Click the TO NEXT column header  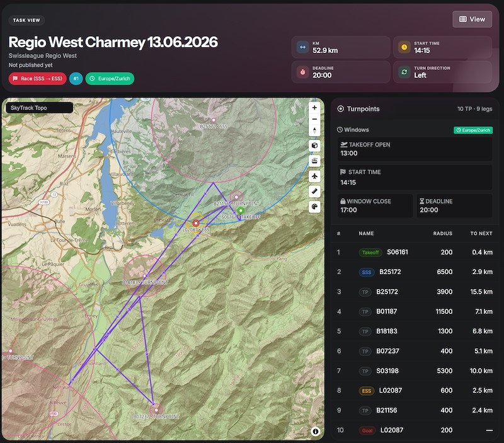point(481,233)
